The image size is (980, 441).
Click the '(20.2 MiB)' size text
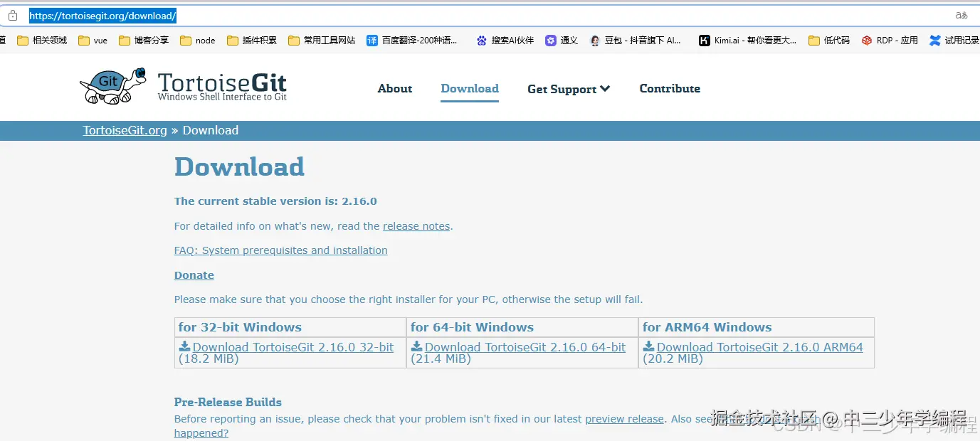673,359
